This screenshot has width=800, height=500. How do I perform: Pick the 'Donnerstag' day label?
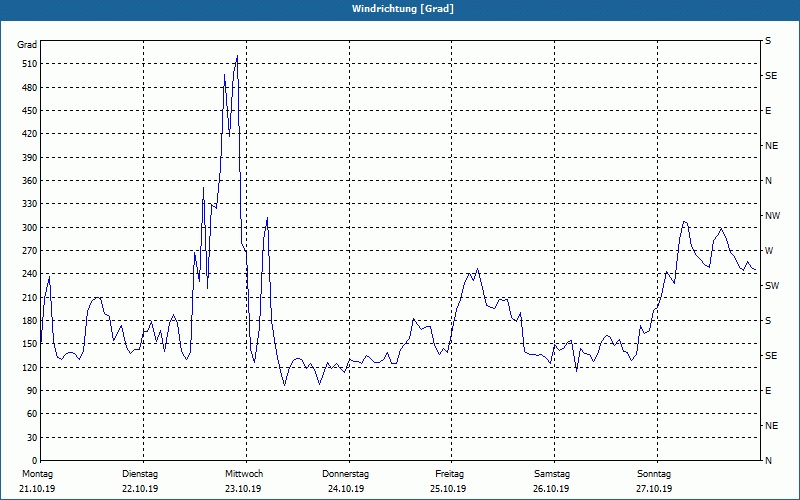345,474
